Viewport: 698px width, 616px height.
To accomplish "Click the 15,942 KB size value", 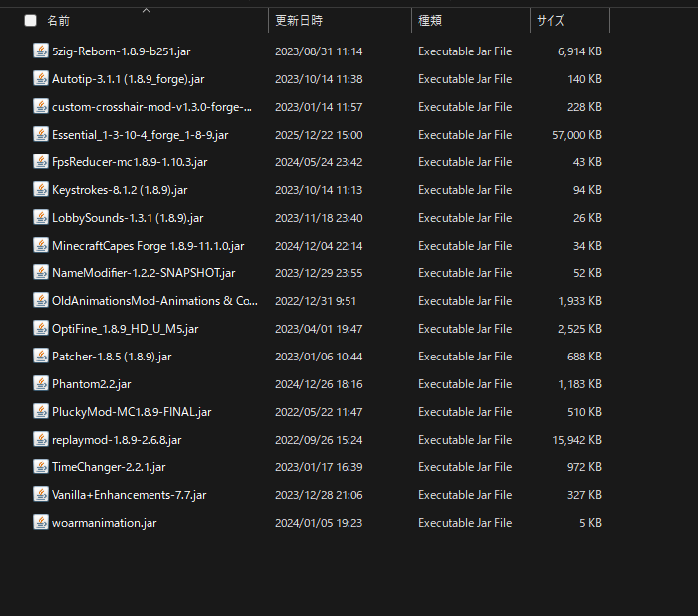I will click(577, 440).
